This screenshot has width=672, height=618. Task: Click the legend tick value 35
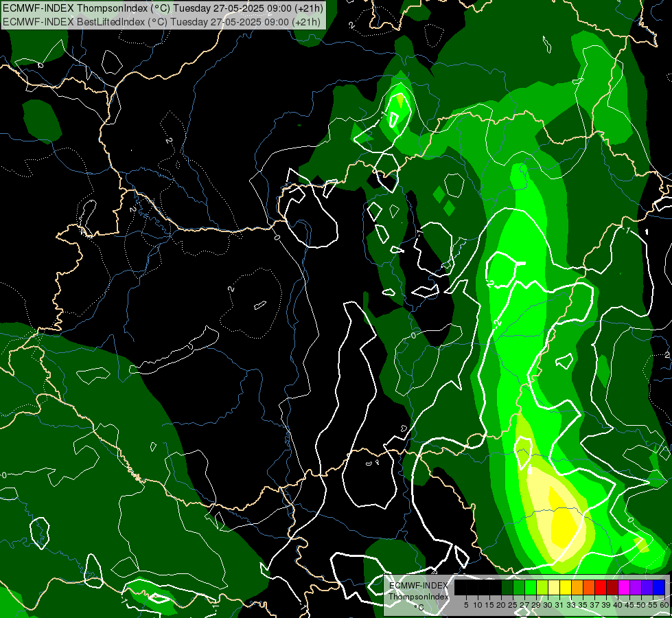pyautogui.click(x=583, y=605)
